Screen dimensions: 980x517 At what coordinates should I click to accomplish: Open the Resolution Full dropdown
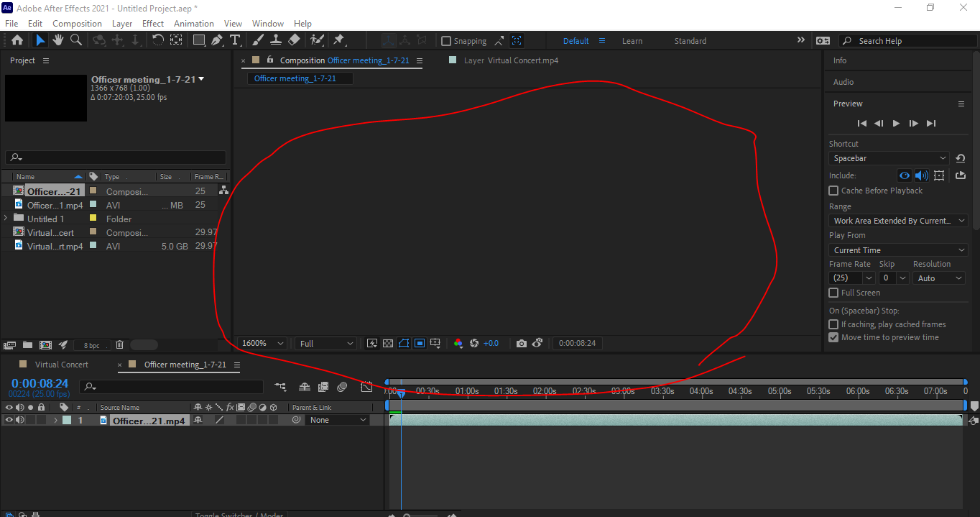click(x=325, y=343)
